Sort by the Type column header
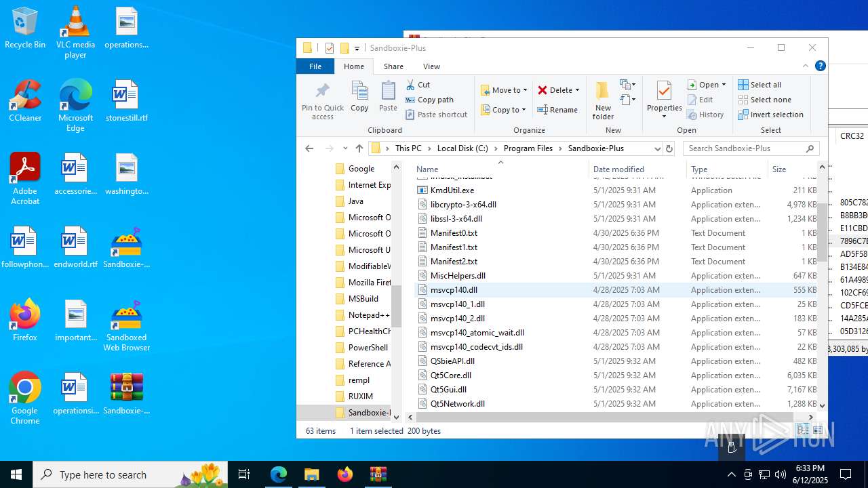This screenshot has width=868, height=488. point(727,169)
